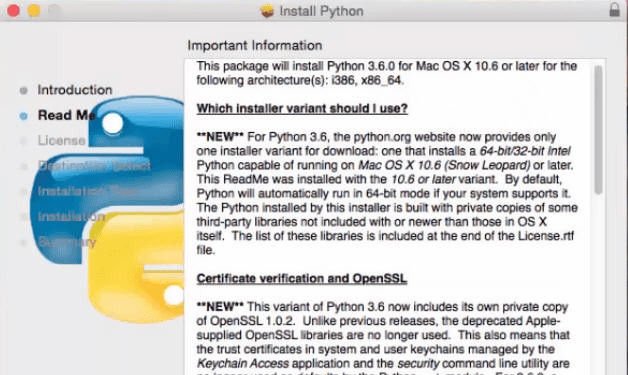Select the Installation Type step
Screen dimensions: 628x375
[87, 191]
